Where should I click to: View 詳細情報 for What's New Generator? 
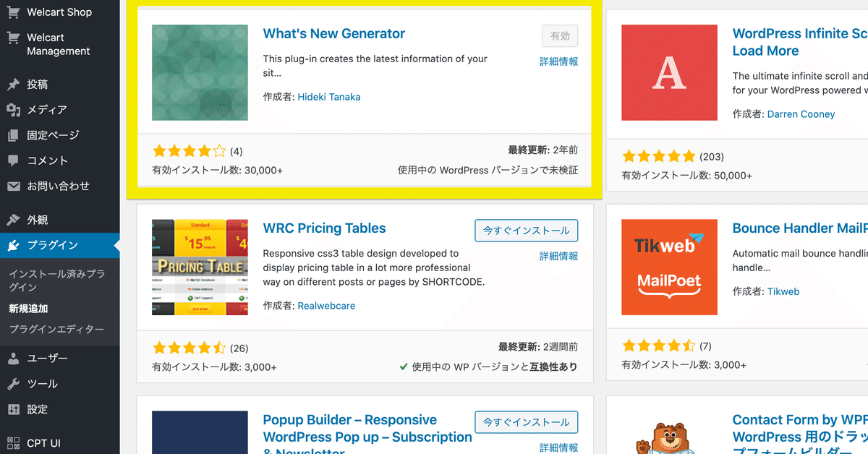click(x=558, y=62)
